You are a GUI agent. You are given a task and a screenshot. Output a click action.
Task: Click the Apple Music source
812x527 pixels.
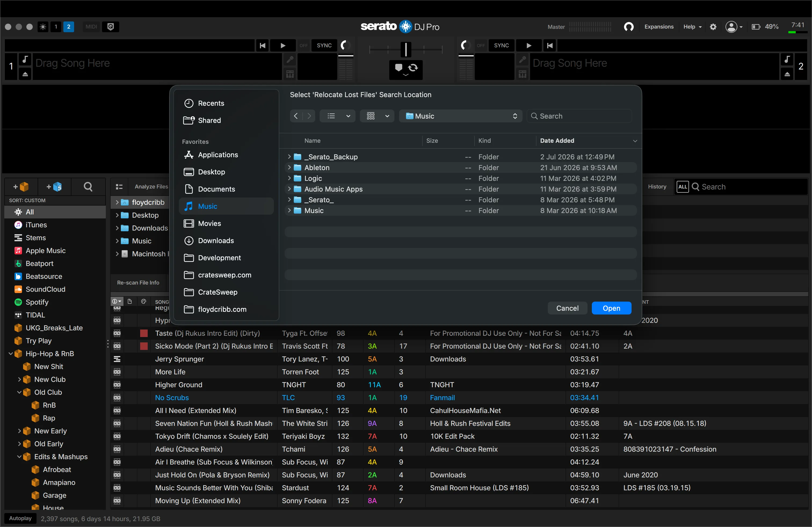pyautogui.click(x=45, y=251)
